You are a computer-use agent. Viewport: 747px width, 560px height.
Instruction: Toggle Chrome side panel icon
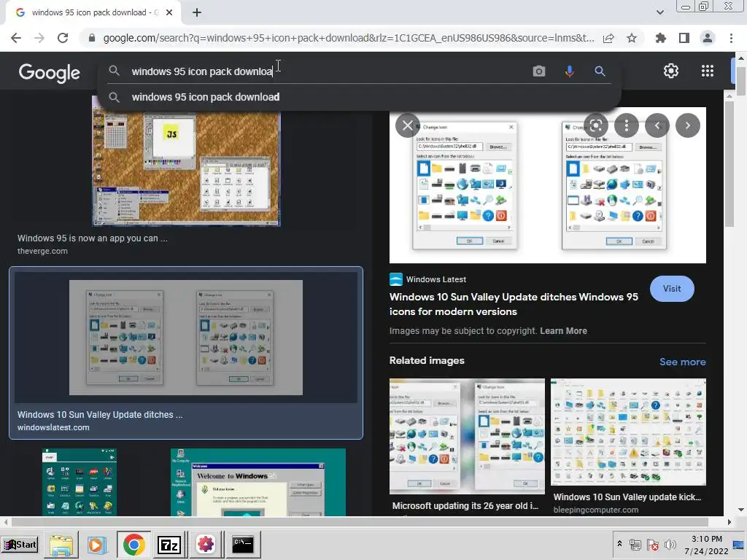[684, 38]
